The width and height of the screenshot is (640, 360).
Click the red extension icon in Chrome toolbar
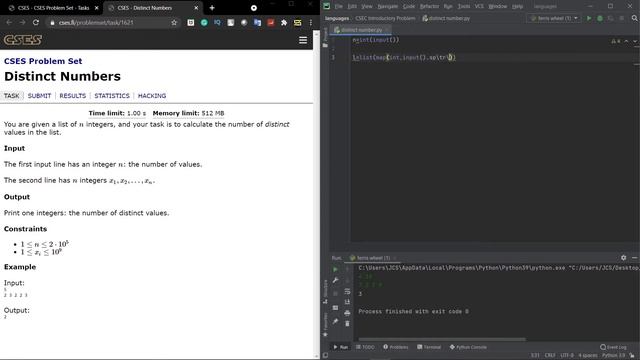271,22
